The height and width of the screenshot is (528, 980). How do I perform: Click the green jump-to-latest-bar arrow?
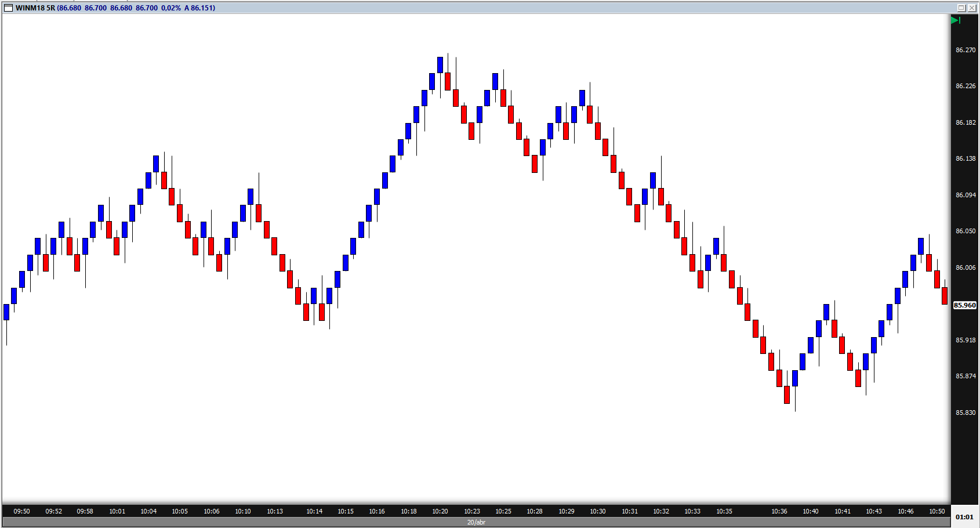pyautogui.click(x=956, y=20)
